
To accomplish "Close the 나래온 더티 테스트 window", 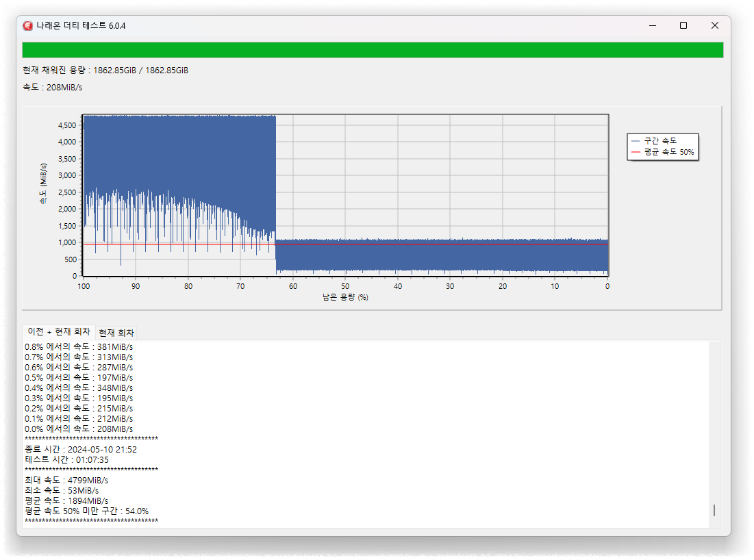I will click(x=714, y=25).
